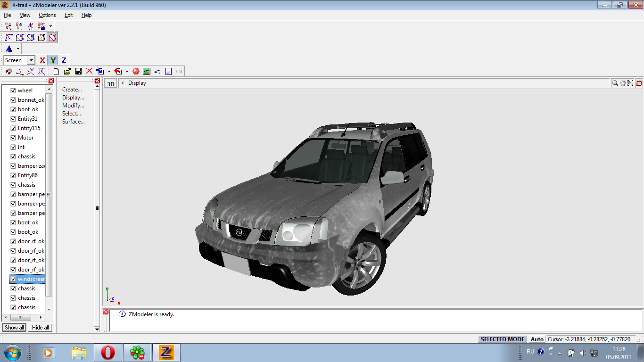Click the spline nodes level icon
This screenshot has height=362, width=644.
pyautogui.click(x=8, y=37)
